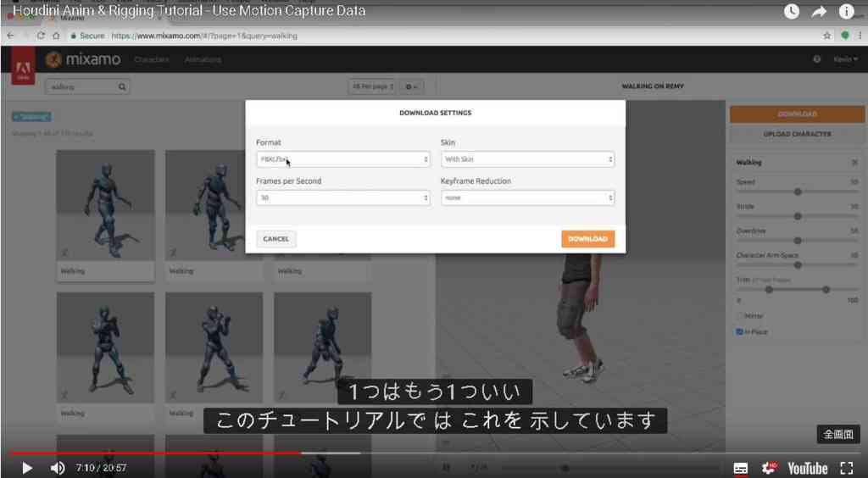The width and height of the screenshot is (868, 478).
Task: Click the Adobe logo
Action: 23,68
